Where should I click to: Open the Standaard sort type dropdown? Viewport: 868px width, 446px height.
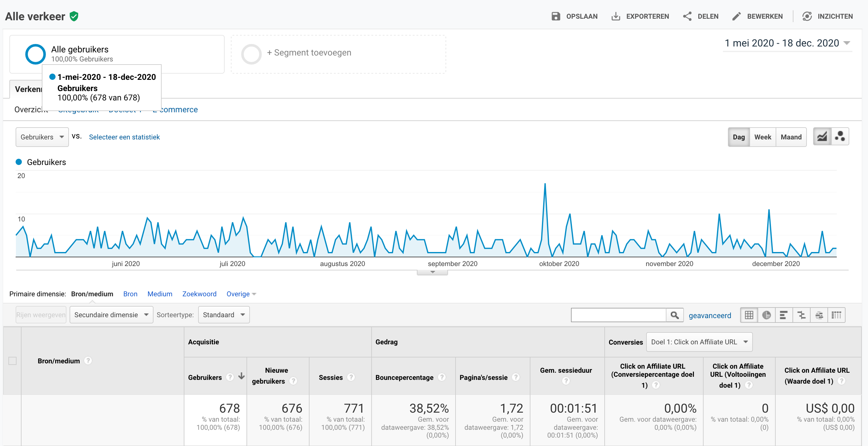[x=224, y=315]
